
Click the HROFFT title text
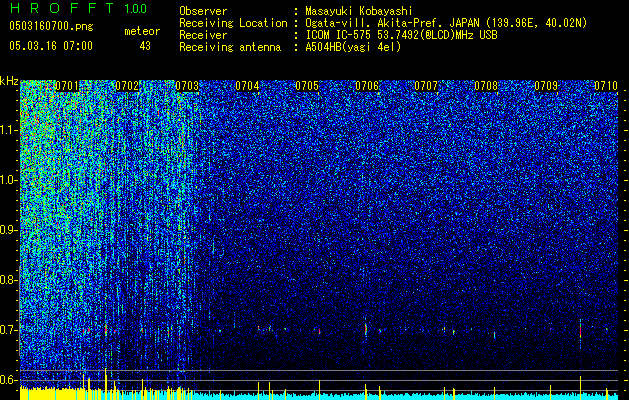point(62,8)
